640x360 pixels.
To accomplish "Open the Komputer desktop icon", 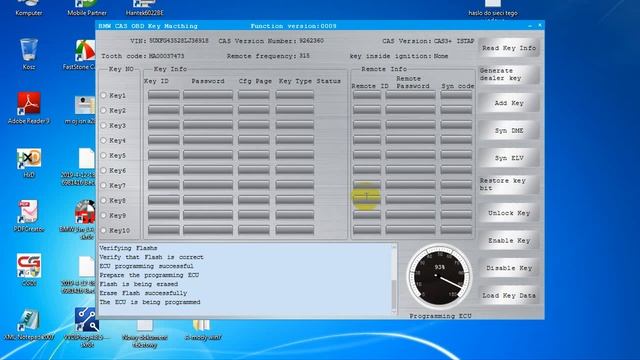I will (29, 7).
